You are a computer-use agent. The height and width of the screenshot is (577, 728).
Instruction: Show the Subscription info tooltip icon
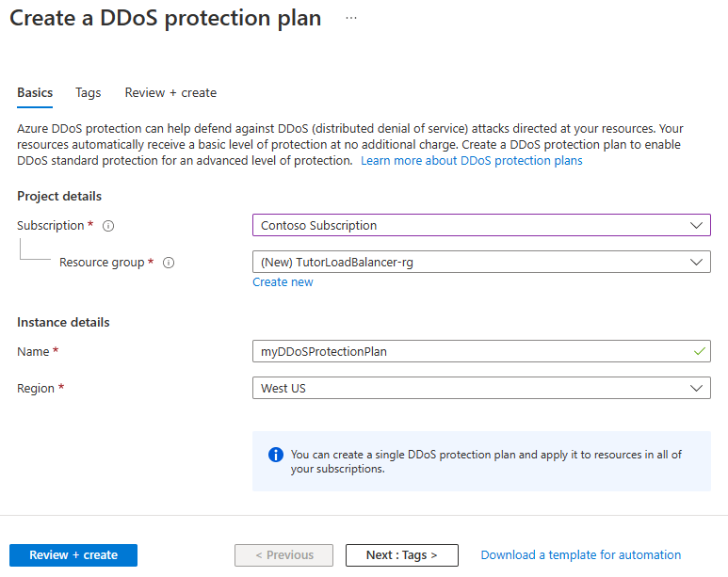108,226
